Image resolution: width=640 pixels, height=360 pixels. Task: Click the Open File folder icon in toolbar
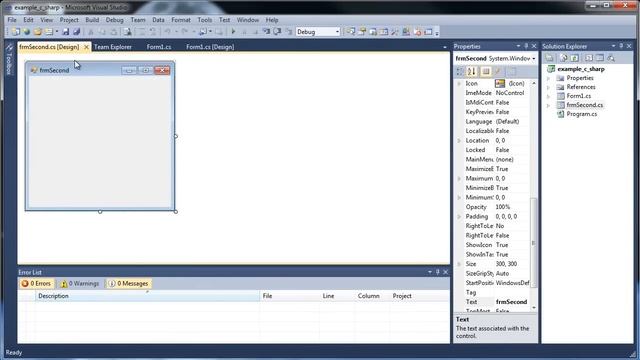point(38,31)
